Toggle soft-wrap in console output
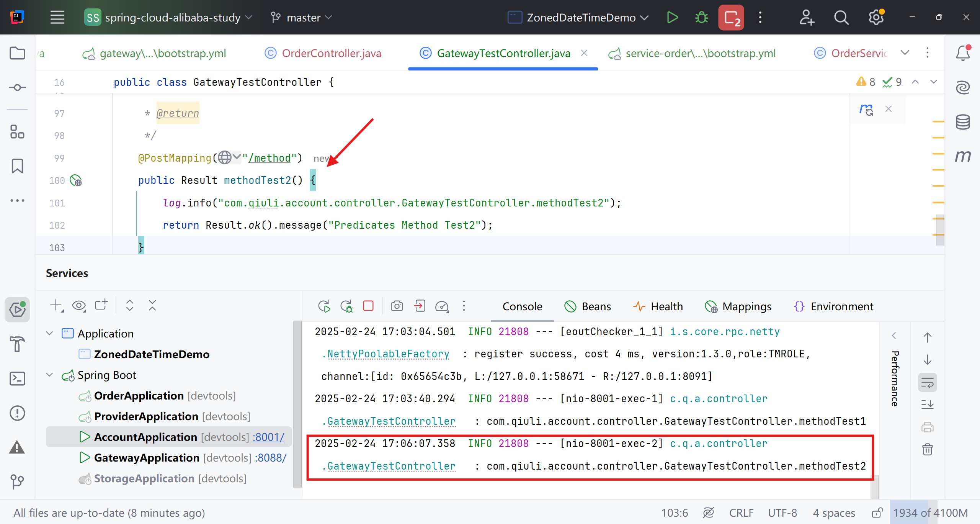Screen dimensions: 980x524 (x=927, y=382)
